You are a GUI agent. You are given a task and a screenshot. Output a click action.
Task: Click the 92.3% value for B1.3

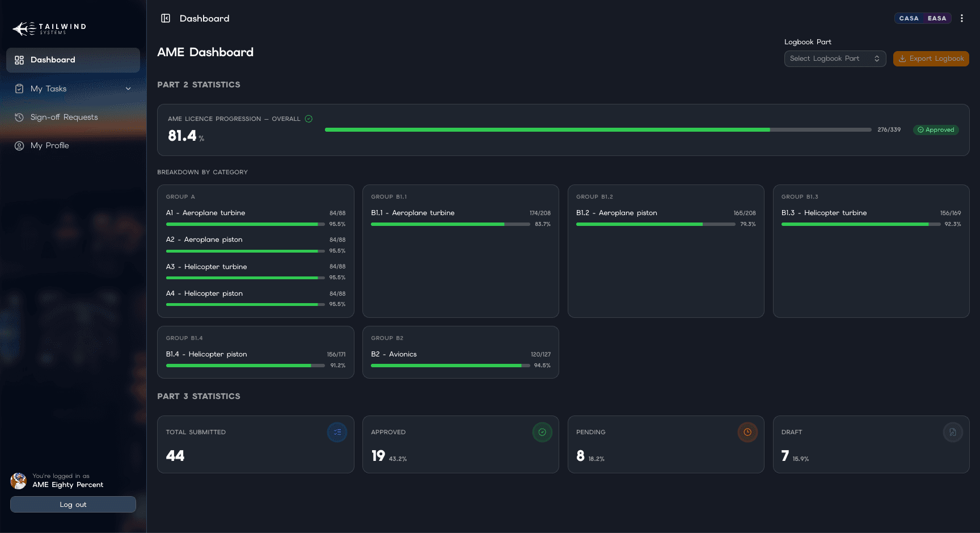[x=953, y=224]
